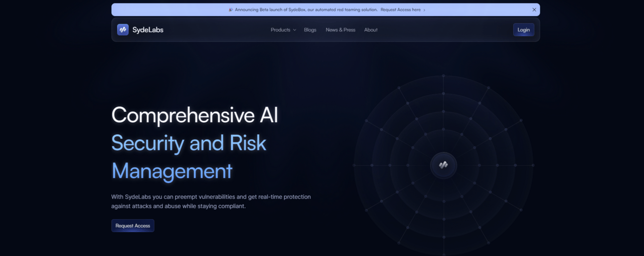The height and width of the screenshot is (256, 644).
Task: Click the arrow after Request Access here
Action: coord(424,10)
